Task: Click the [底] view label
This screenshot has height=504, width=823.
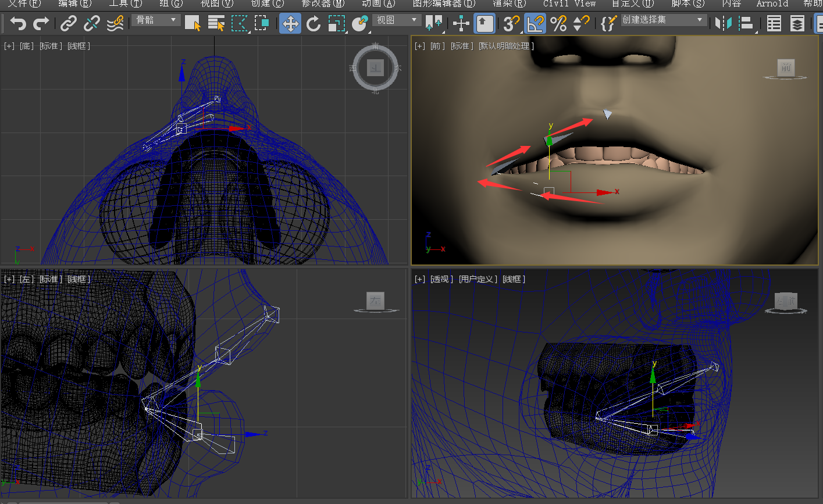Action: [27, 46]
